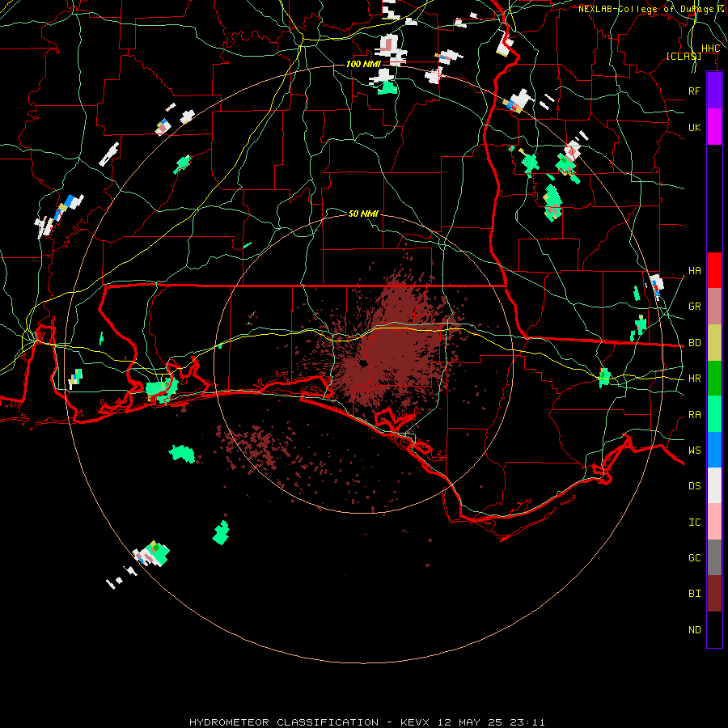Click the 'WS' legend label
The width and height of the screenshot is (728, 728).
694,450
